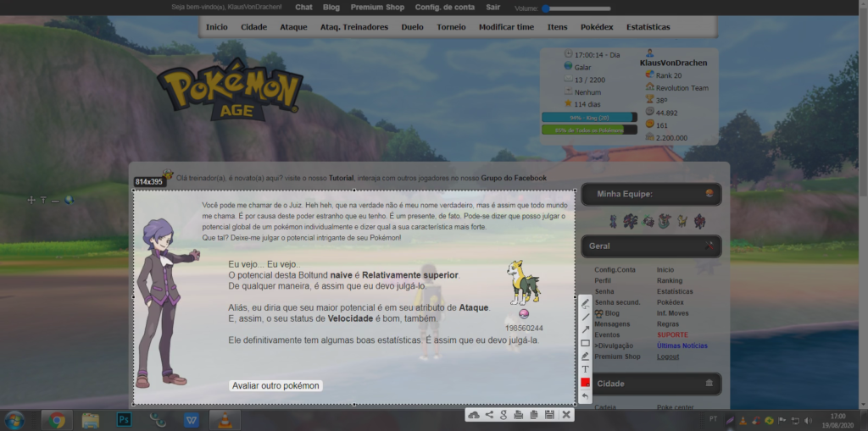Image resolution: width=868 pixels, height=431 pixels.
Task: Open the Blog link in top bar
Action: point(331,7)
